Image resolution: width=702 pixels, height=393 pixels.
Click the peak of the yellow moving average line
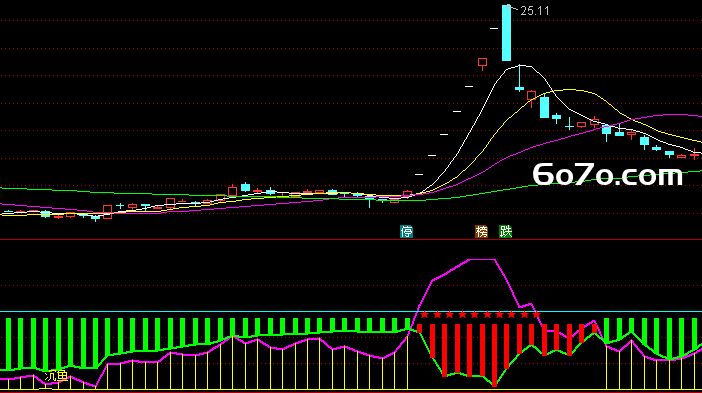click(569, 90)
